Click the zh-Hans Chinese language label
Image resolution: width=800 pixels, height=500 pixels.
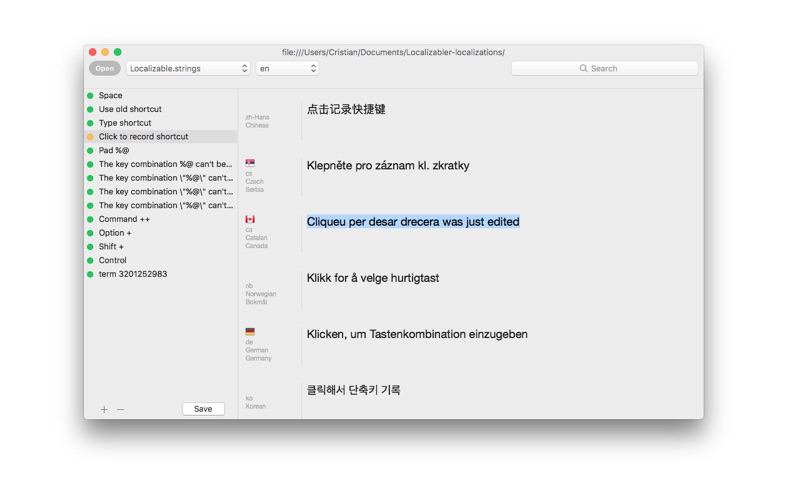click(257, 121)
